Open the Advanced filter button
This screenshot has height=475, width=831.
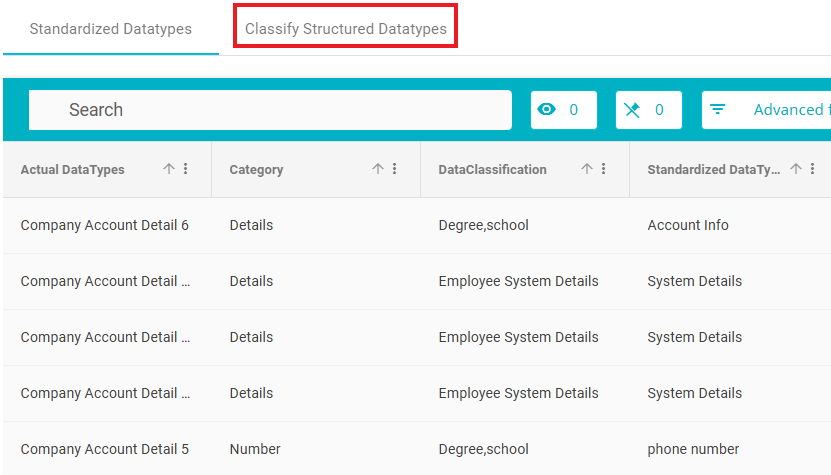coord(766,110)
